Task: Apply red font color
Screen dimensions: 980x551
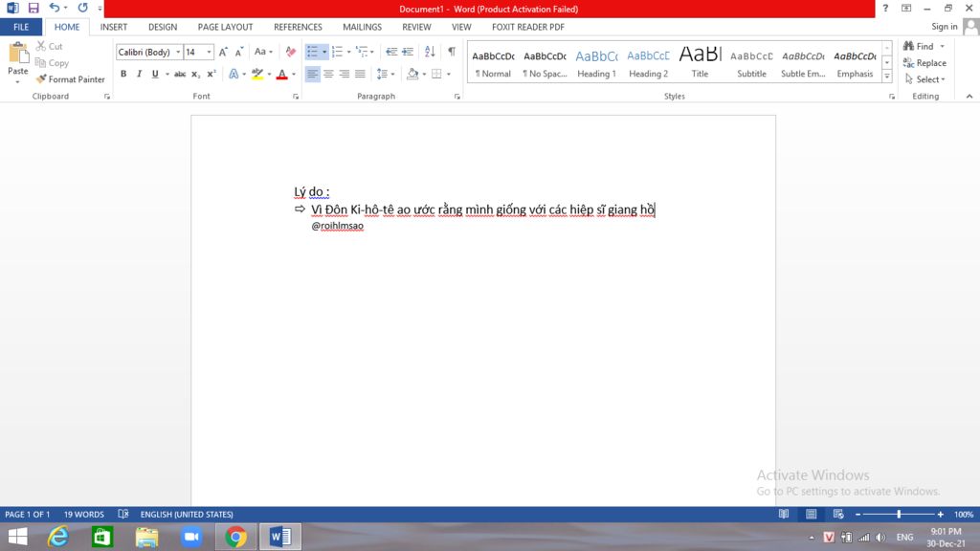Action: (x=282, y=74)
